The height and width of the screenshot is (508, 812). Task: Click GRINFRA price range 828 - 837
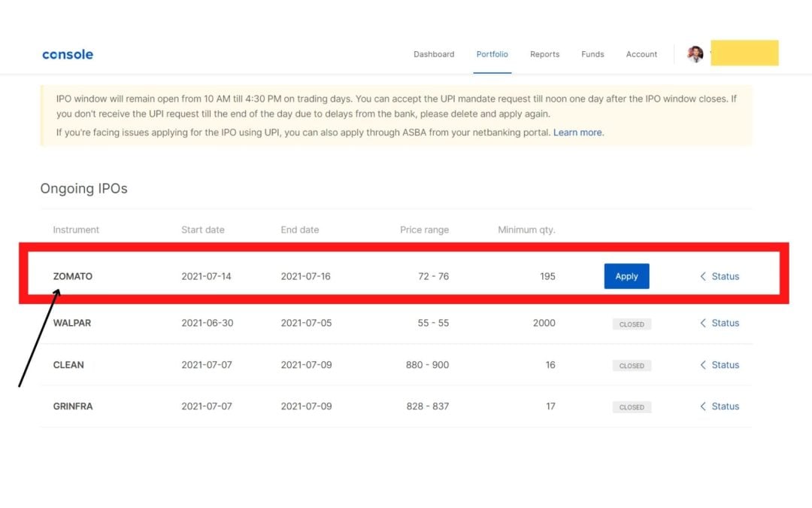pyautogui.click(x=428, y=406)
